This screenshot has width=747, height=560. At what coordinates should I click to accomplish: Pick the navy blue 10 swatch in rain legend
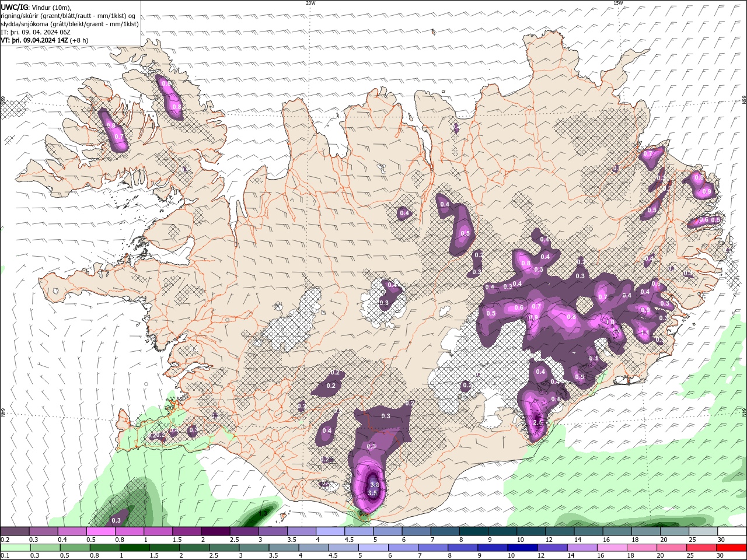[x=523, y=548]
